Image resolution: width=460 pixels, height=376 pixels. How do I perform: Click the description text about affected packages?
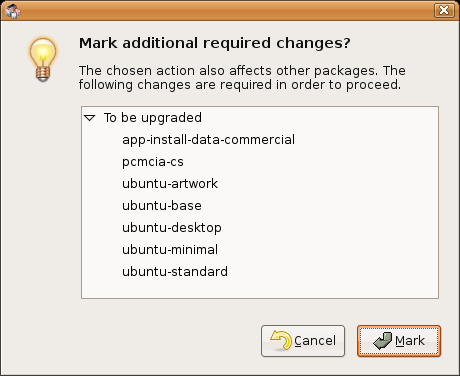click(242, 78)
